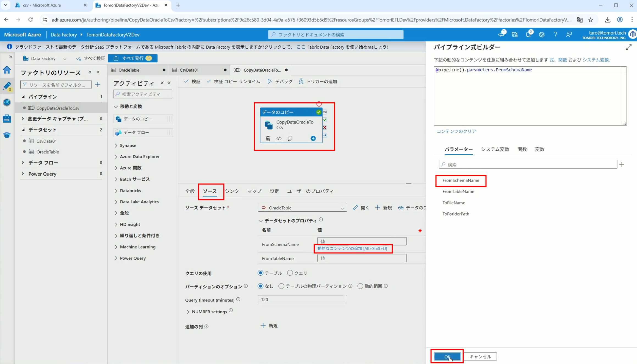Open the activity code view icon
This screenshot has height=364, width=637.
pos(279,138)
